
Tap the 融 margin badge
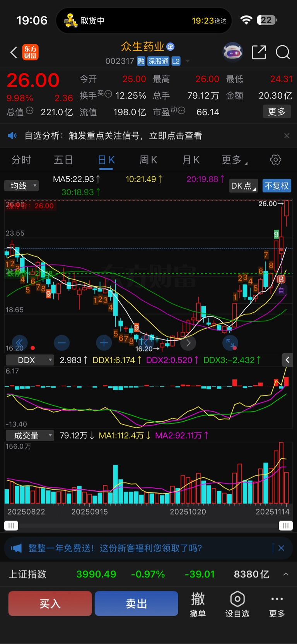point(141,61)
